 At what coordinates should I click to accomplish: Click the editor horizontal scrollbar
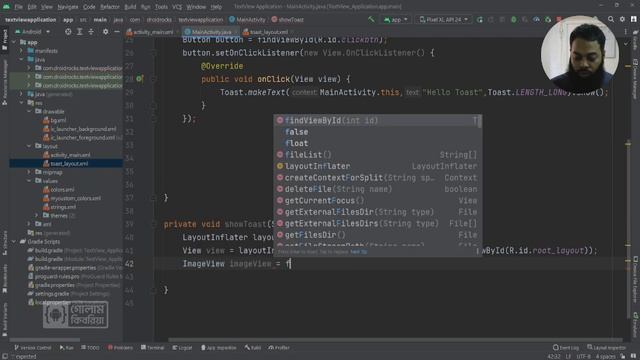click(x=395, y=340)
